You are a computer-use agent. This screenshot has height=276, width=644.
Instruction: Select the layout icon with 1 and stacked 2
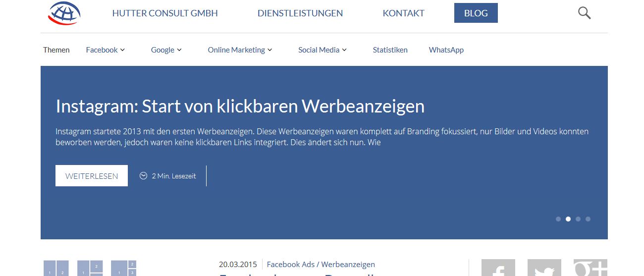(90, 268)
